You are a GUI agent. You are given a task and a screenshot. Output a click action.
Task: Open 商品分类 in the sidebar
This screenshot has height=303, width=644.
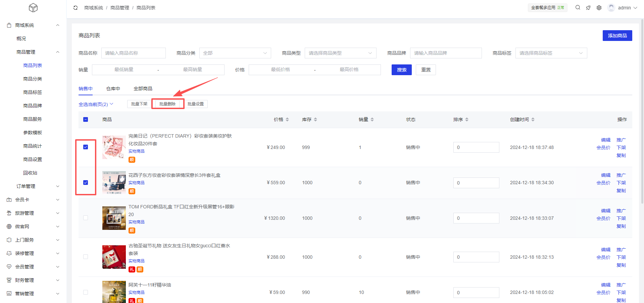pos(33,79)
